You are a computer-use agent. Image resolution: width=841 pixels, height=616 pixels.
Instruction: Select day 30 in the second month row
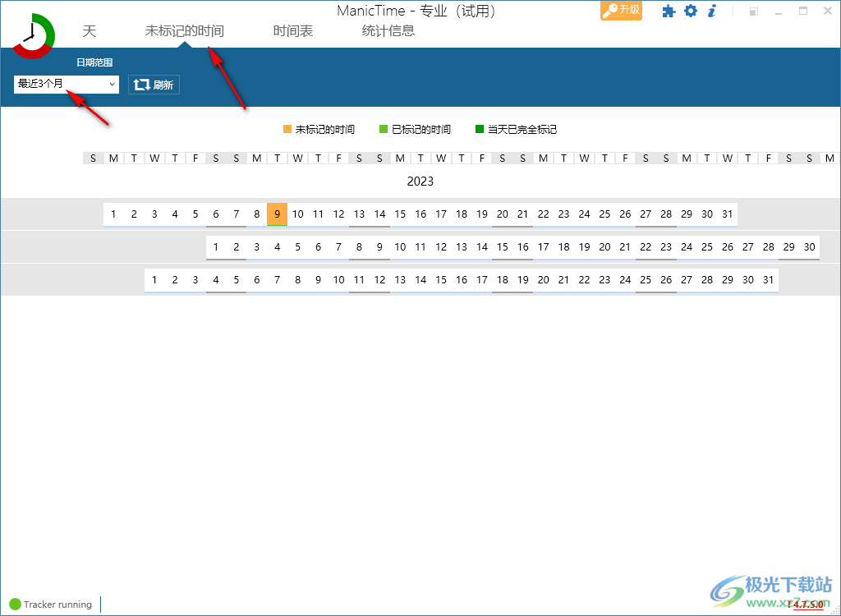coord(809,247)
